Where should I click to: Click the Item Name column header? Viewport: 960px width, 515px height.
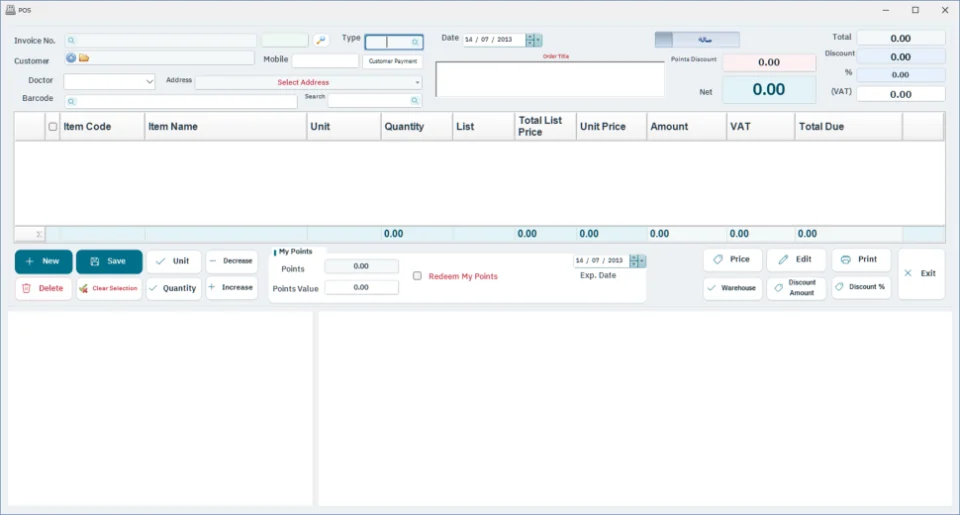pyautogui.click(x=226, y=127)
